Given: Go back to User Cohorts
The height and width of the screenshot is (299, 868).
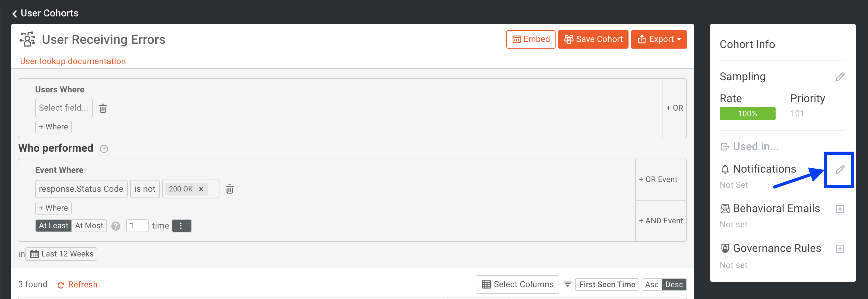Looking at the screenshot, I should click(45, 13).
